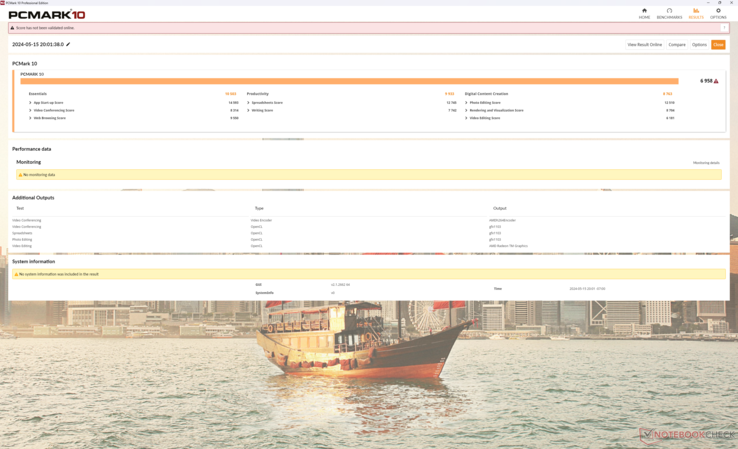Click the system information warning icon
The width and height of the screenshot is (738, 449).
click(x=16, y=274)
